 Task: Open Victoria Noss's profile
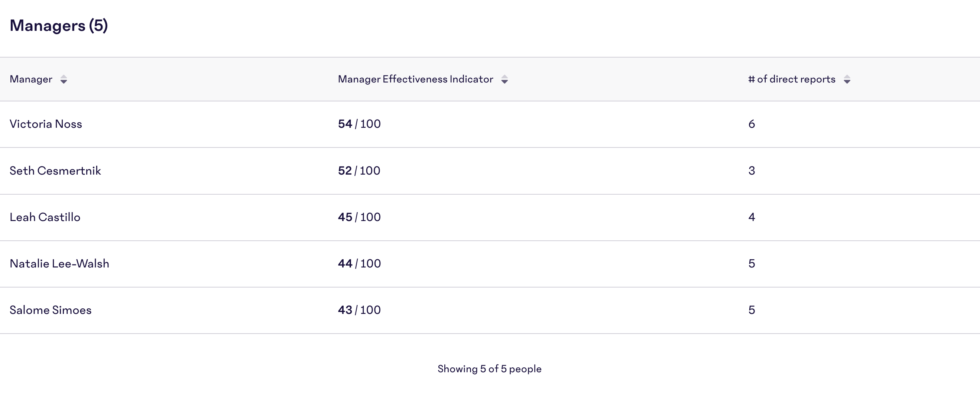click(x=46, y=124)
